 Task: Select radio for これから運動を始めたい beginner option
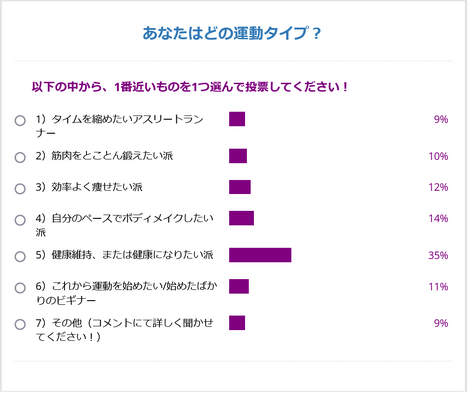pos(20,288)
